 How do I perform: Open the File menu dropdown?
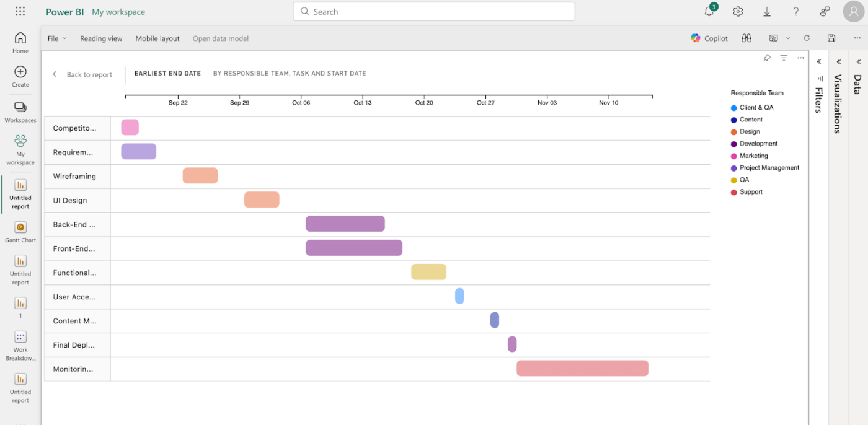coord(57,38)
